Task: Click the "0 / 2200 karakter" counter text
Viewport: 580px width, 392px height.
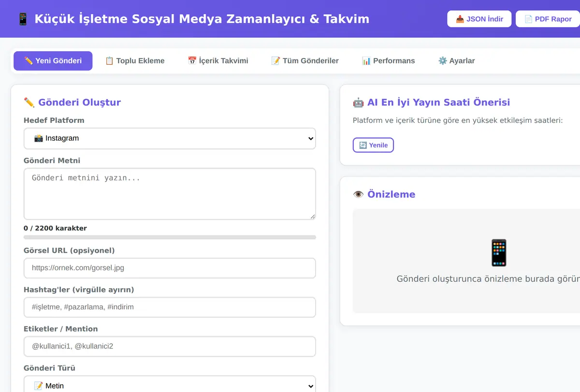Action: click(x=55, y=228)
